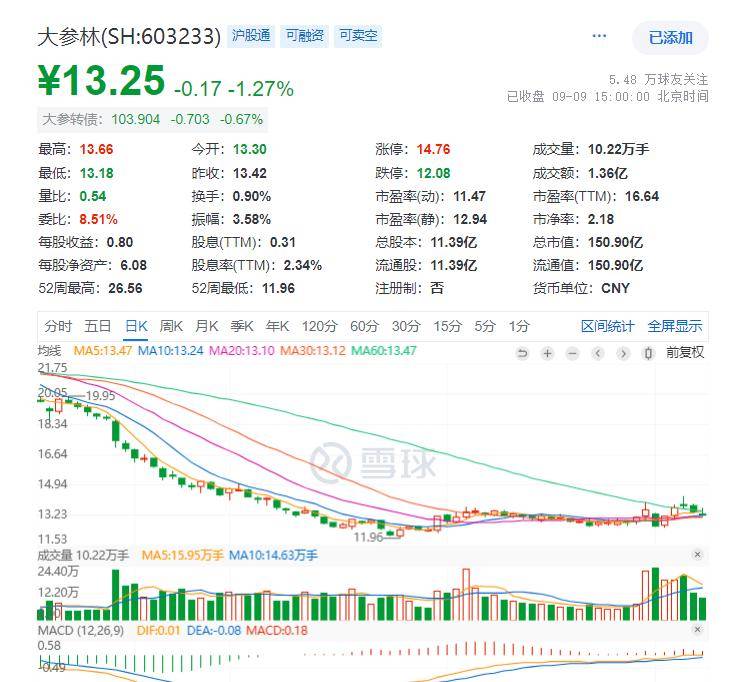
Task: Select the 年K chart tab
Action: coord(277,327)
